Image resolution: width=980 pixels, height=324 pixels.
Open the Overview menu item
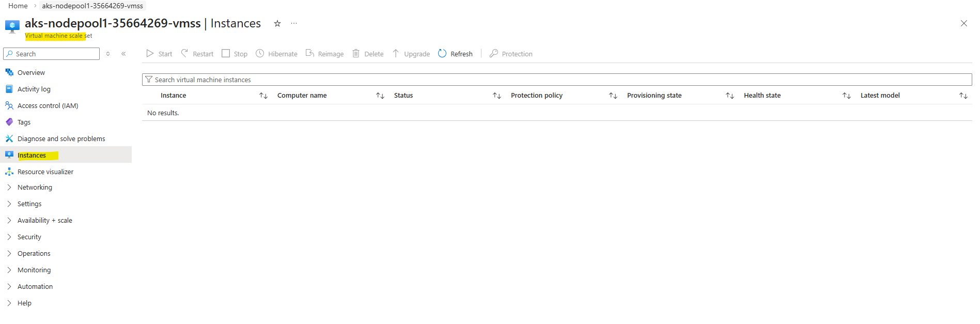[31, 73]
